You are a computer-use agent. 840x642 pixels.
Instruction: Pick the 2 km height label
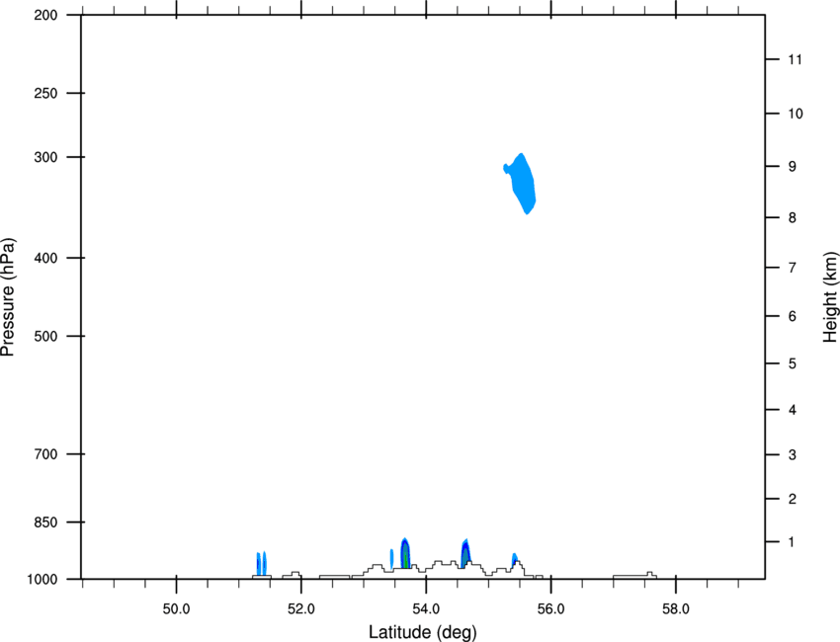point(793,499)
